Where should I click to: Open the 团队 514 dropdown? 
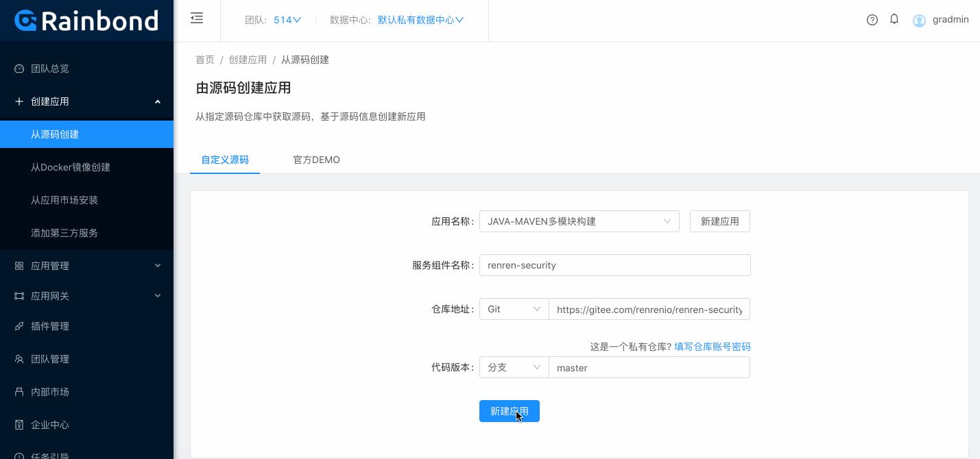283,20
